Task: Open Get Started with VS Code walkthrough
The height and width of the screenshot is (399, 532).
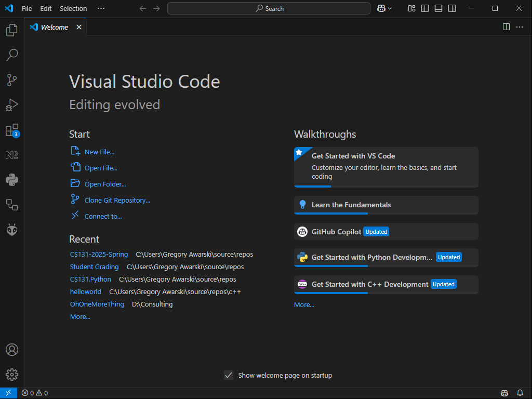Action: point(386,167)
